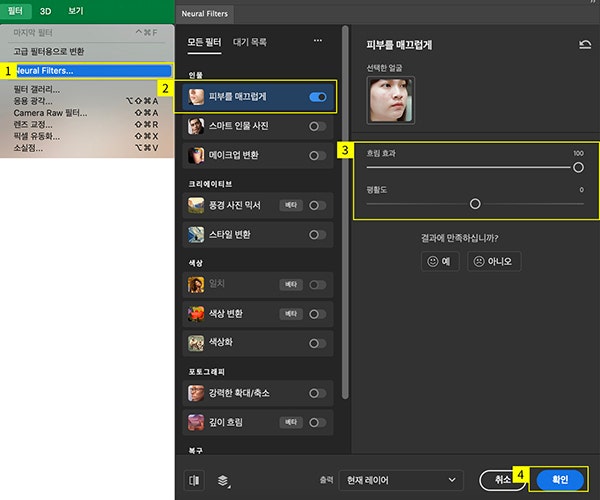This screenshot has width=600, height=500.
Task: Select the Neural Filters panel tab
Action: coord(205,14)
